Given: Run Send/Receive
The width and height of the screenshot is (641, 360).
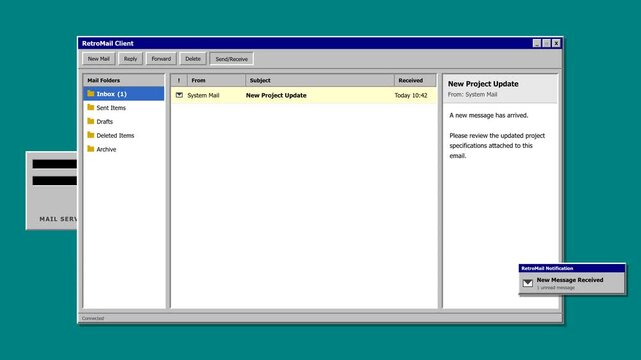Looking at the screenshot, I should tap(231, 59).
